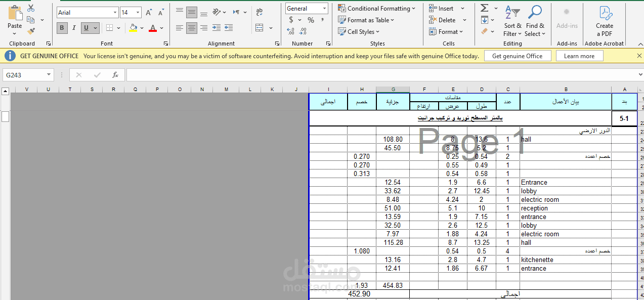The image size is (644, 300).
Task: Enable Wrap Text
Action: click(x=259, y=12)
